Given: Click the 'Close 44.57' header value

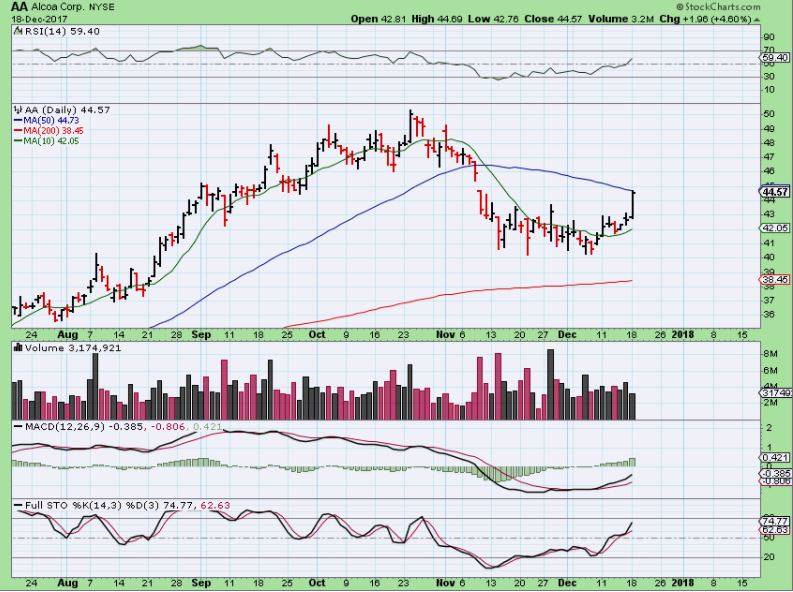Looking at the screenshot, I should click(553, 19).
